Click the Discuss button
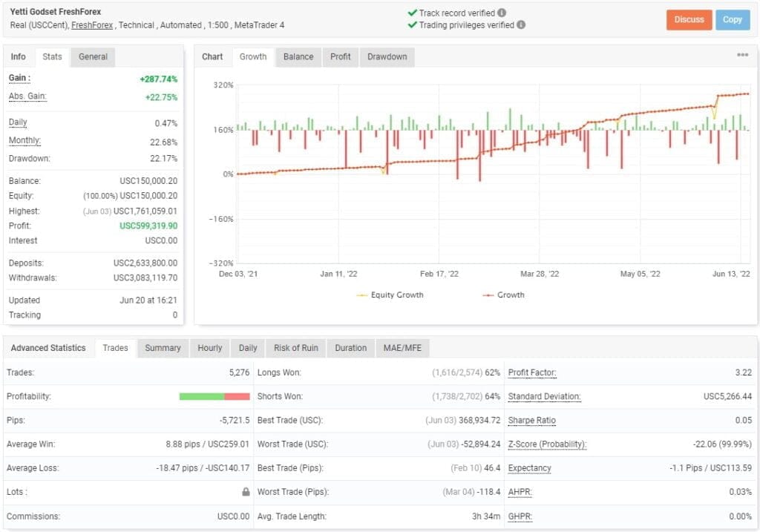The height and width of the screenshot is (532, 760). [x=689, y=20]
